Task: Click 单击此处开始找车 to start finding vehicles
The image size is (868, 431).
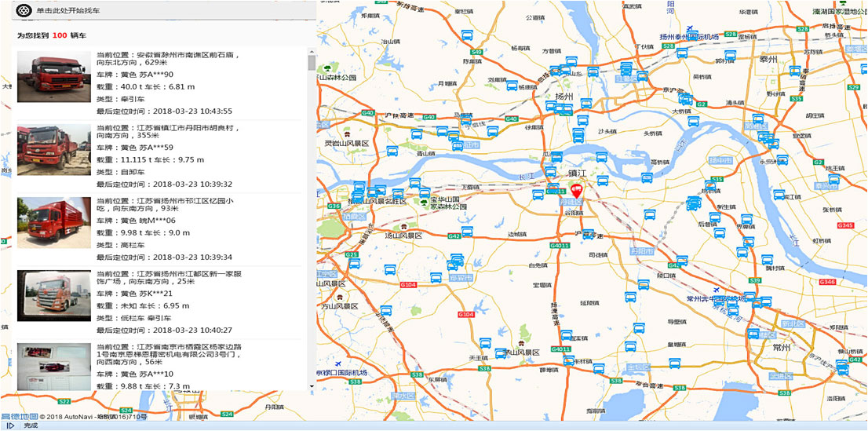Action: 68,10
